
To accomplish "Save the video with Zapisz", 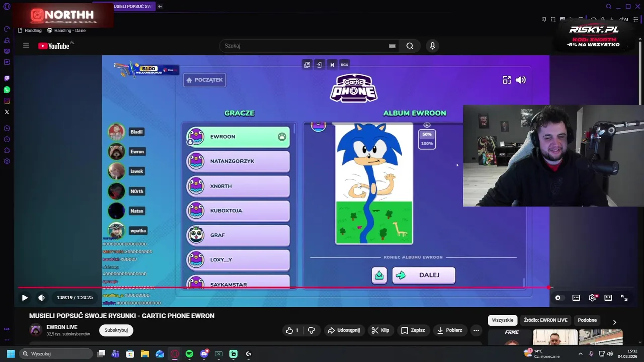I will click(x=413, y=330).
